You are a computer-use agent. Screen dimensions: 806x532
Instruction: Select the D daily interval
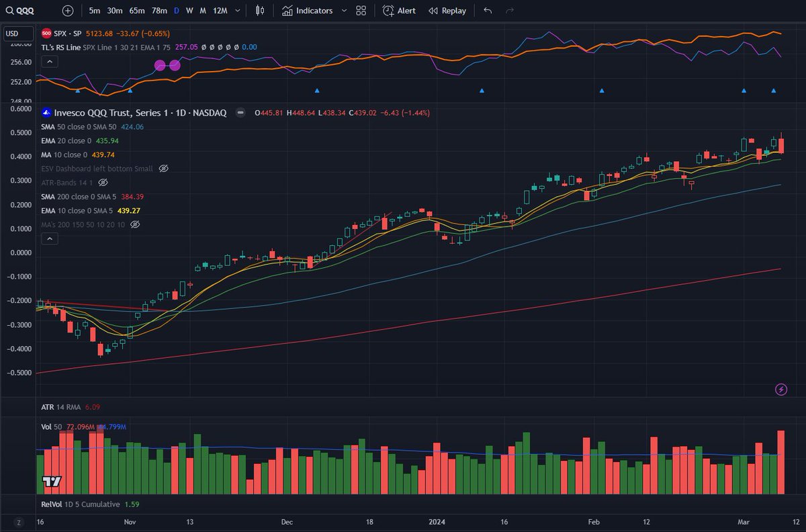pyautogui.click(x=177, y=11)
